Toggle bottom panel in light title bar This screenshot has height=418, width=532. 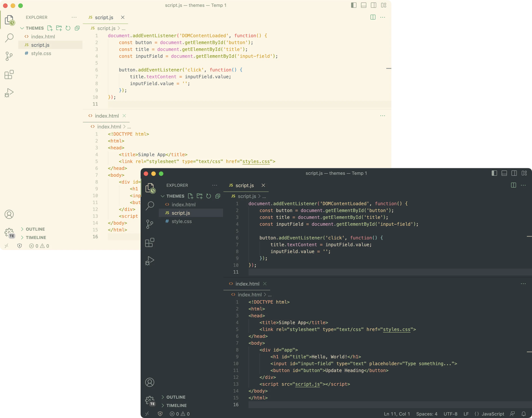click(364, 5)
